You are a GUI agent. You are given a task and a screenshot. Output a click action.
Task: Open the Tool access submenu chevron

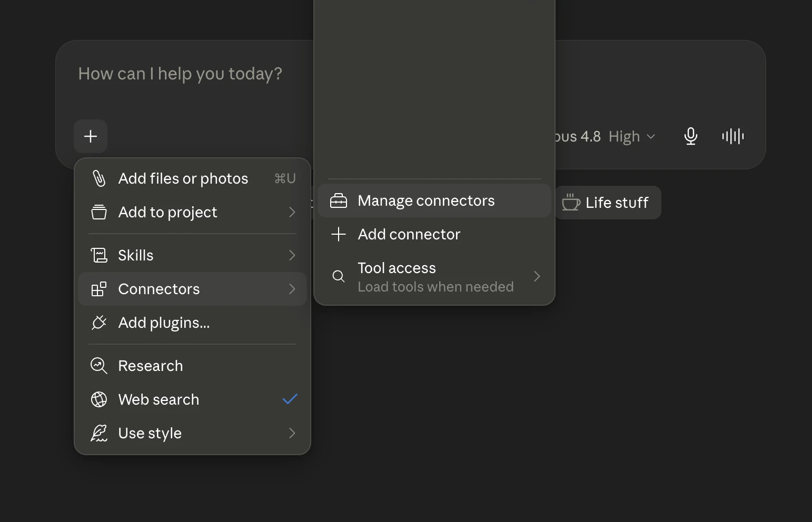click(x=537, y=276)
